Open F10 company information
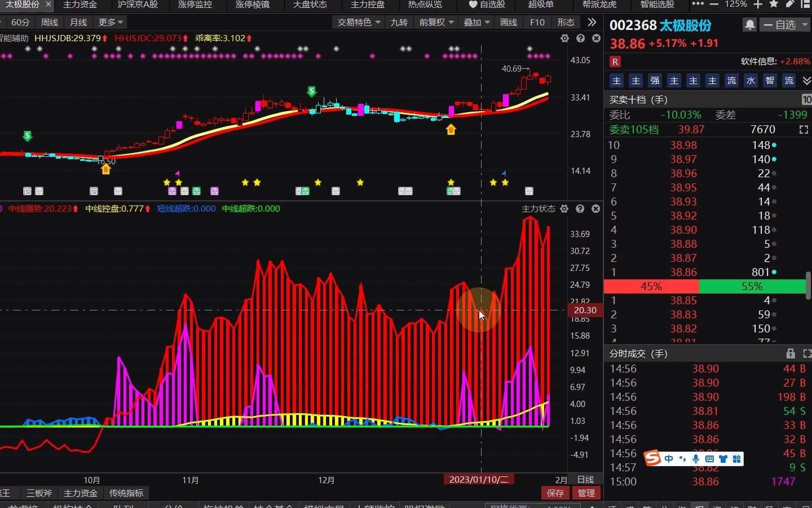 pos(537,23)
